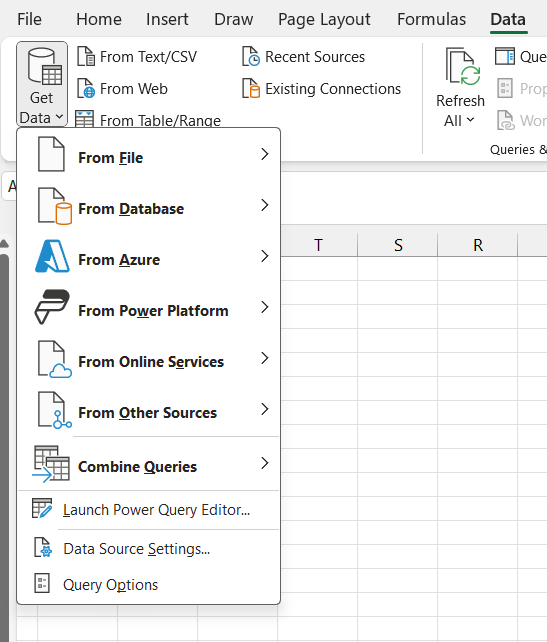The image size is (547, 642).
Task: Click the vertical scrollbar up arrow
Action: point(4,244)
